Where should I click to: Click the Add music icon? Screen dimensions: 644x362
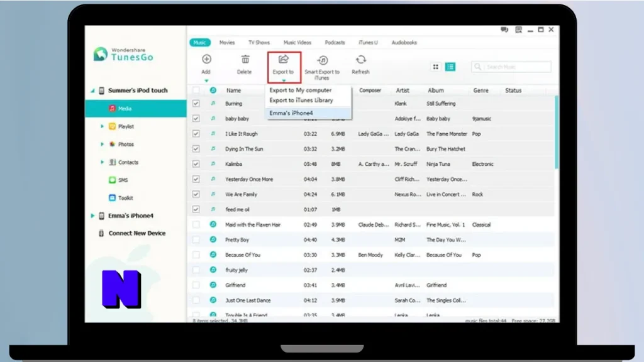[206, 60]
